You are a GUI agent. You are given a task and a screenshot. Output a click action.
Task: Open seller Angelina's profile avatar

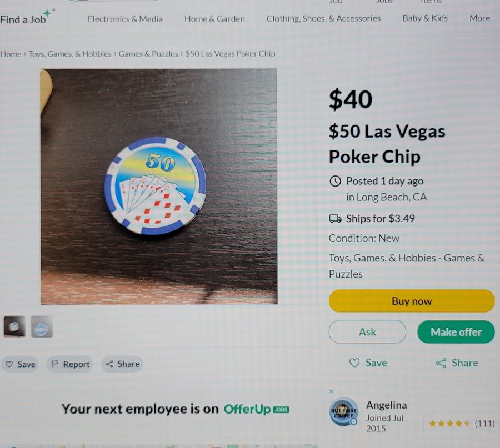[x=343, y=412]
